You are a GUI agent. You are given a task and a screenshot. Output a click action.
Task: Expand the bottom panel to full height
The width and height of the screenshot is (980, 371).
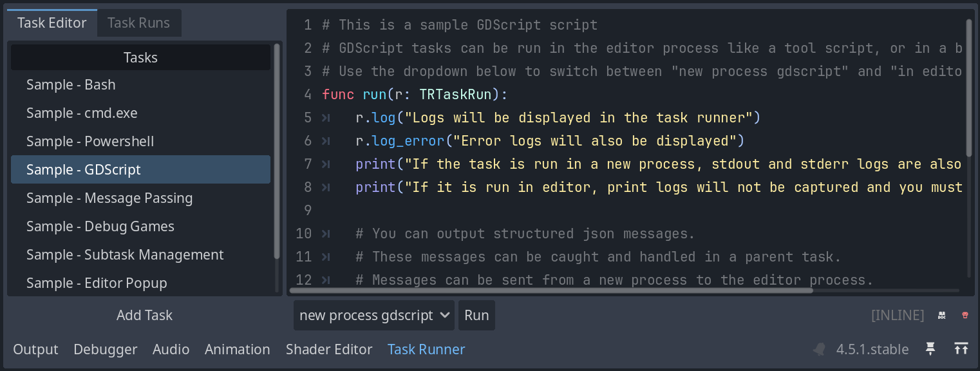(961, 348)
